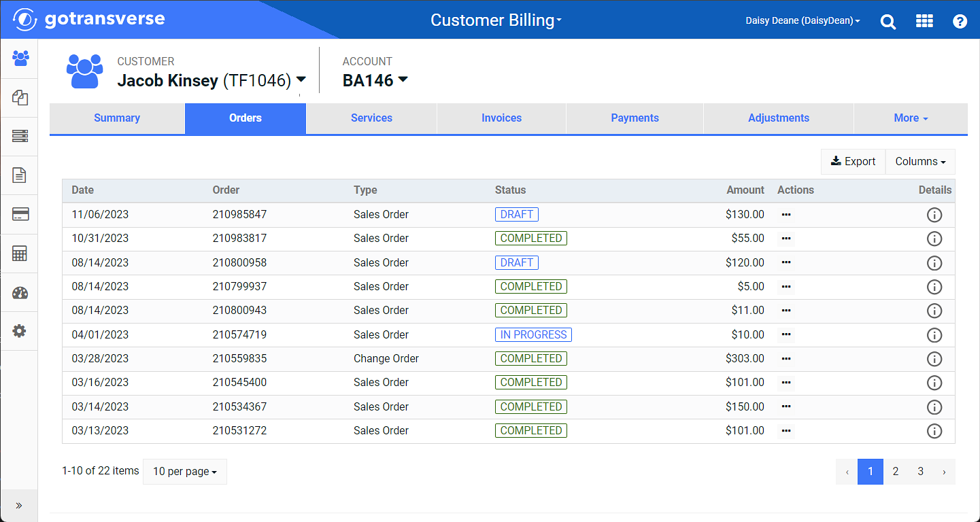The width and height of the screenshot is (980, 522).
Task: Click COMPLETED status of order 210983817
Action: 531,238
